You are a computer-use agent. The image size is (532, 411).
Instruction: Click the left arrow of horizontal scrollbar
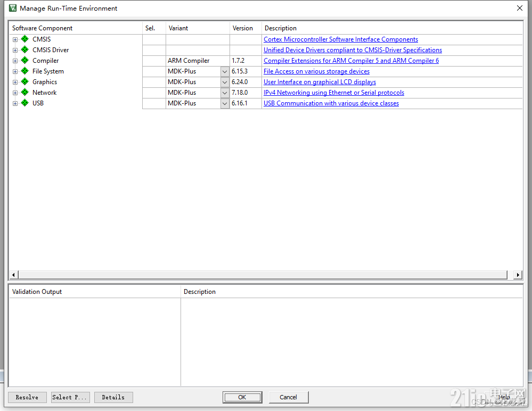(x=13, y=275)
